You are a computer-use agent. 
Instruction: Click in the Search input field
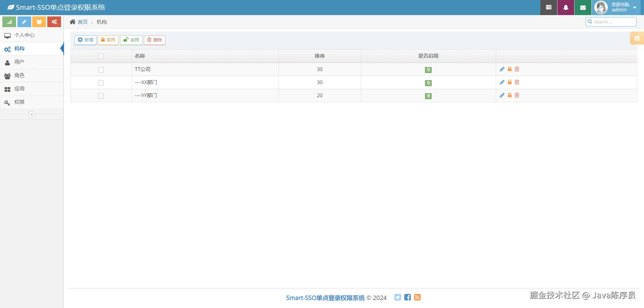611,22
